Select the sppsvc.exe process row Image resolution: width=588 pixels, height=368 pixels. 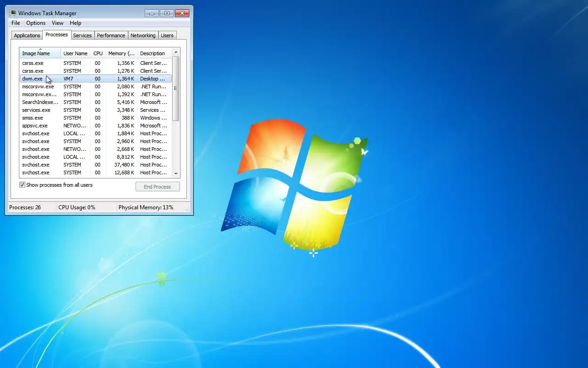[96, 126]
